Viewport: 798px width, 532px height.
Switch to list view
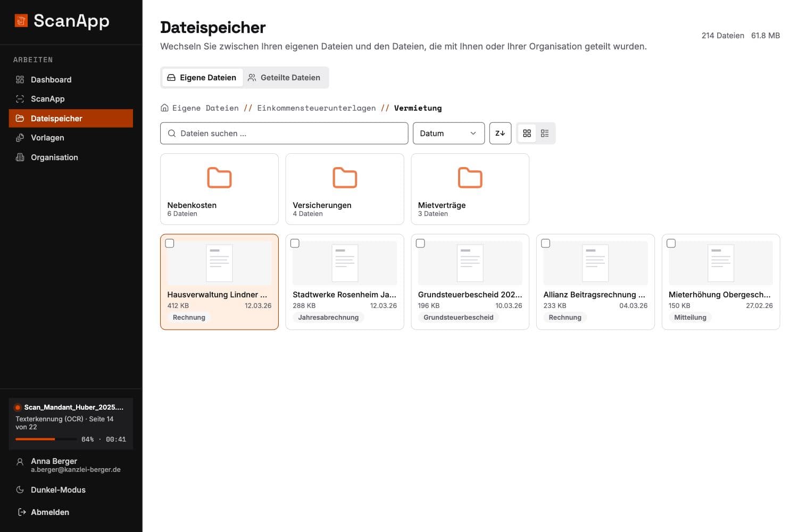pos(545,134)
